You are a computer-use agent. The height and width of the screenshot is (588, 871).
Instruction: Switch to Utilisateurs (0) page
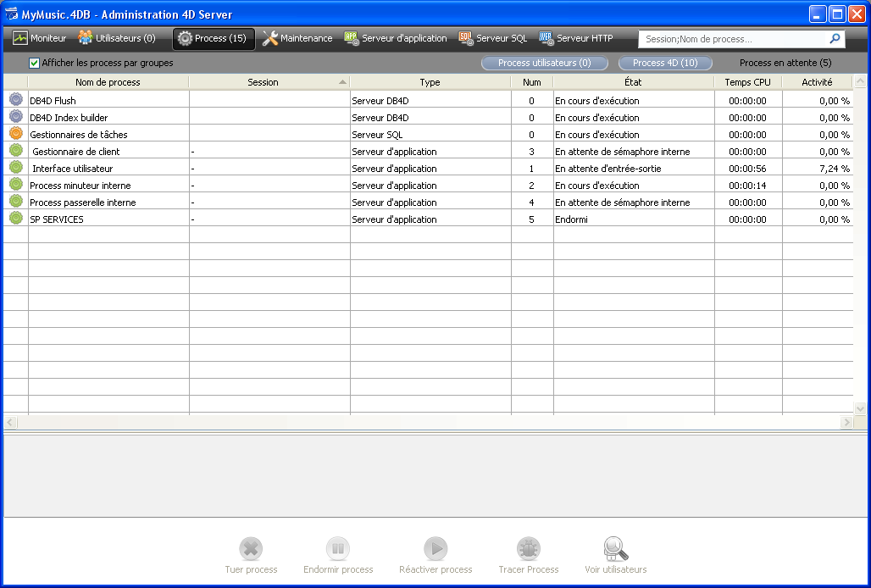[117, 38]
